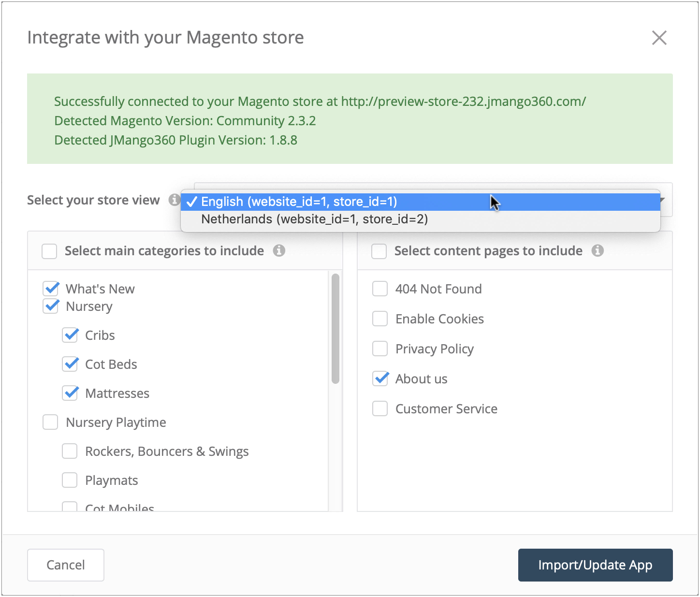Uncheck the Mattresses subcategory
The image size is (700, 597).
pos(71,393)
